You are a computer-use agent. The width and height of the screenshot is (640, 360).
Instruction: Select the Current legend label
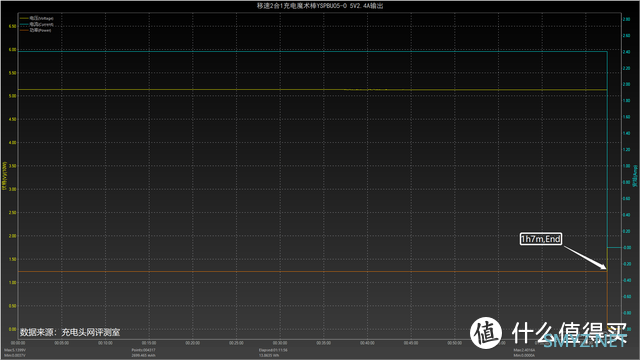(42, 24)
